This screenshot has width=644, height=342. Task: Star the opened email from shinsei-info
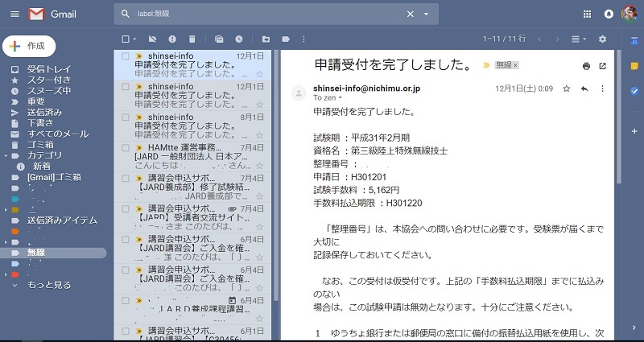567,88
